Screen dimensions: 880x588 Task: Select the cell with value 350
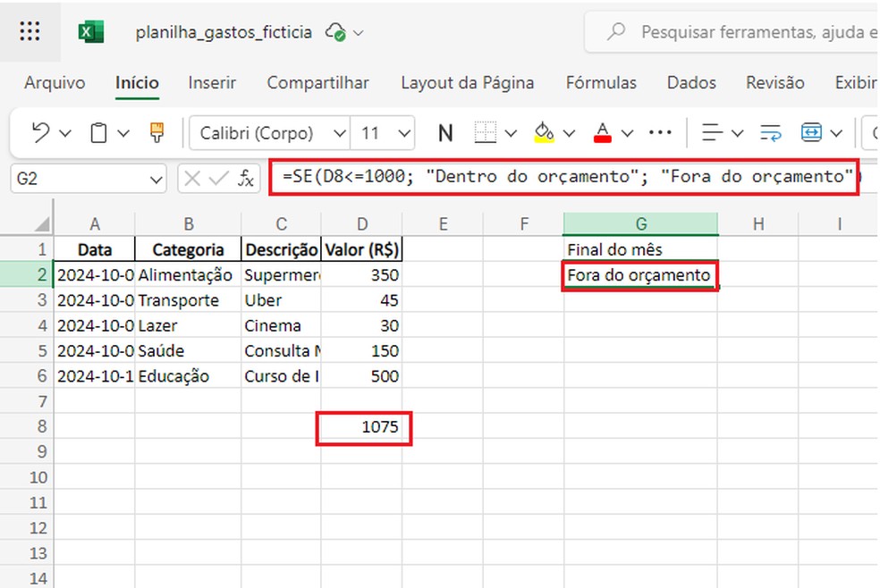pyautogui.click(x=362, y=274)
